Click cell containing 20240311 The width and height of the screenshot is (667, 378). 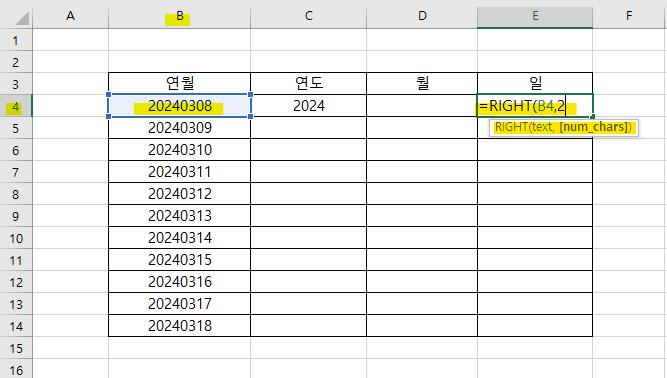point(180,172)
